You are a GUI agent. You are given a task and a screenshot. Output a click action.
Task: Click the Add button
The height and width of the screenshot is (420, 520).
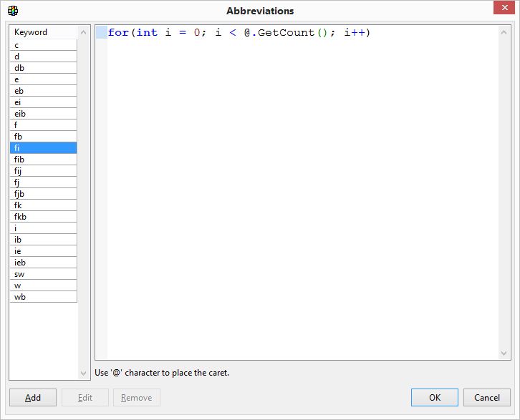[x=33, y=398]
